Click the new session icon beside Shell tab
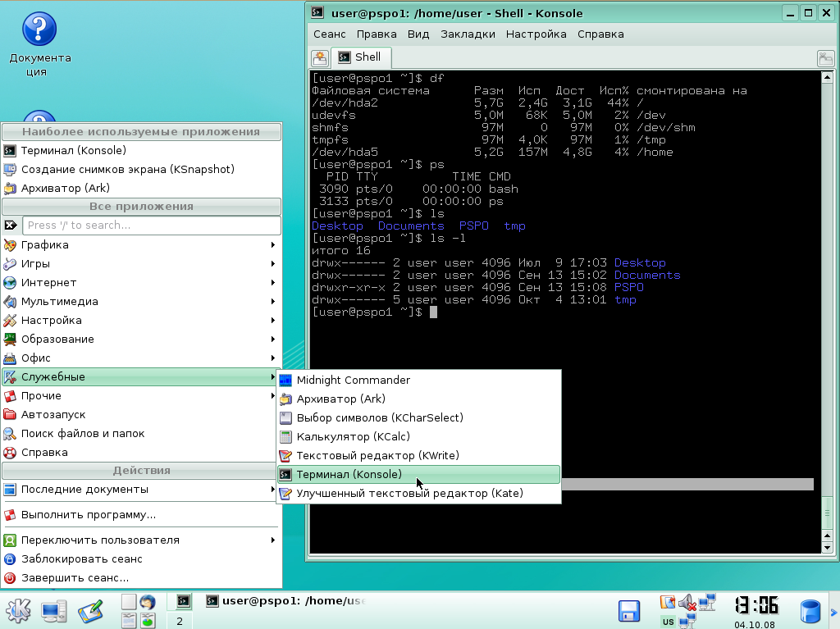The height and width of the screenshot is (629, 840). coord(319,57)
